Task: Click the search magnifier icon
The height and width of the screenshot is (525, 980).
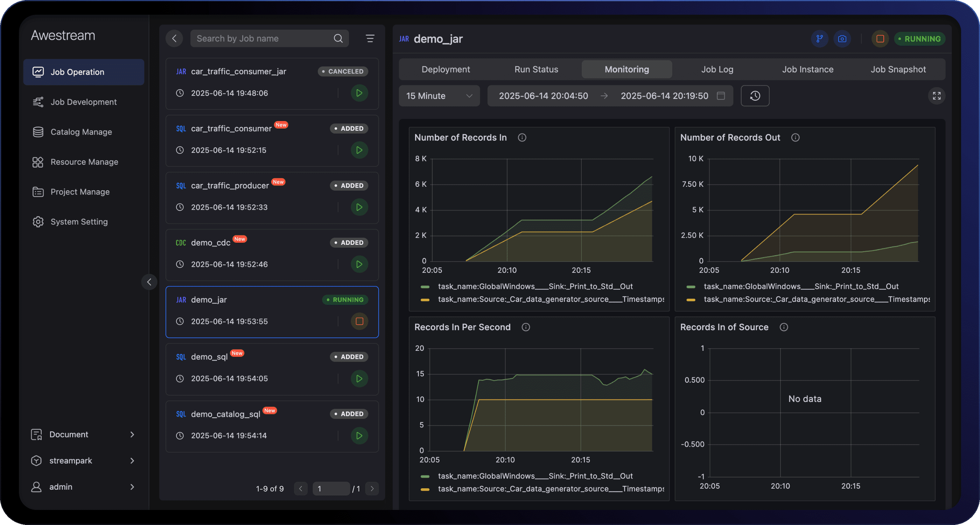Action: click(338, 38)
